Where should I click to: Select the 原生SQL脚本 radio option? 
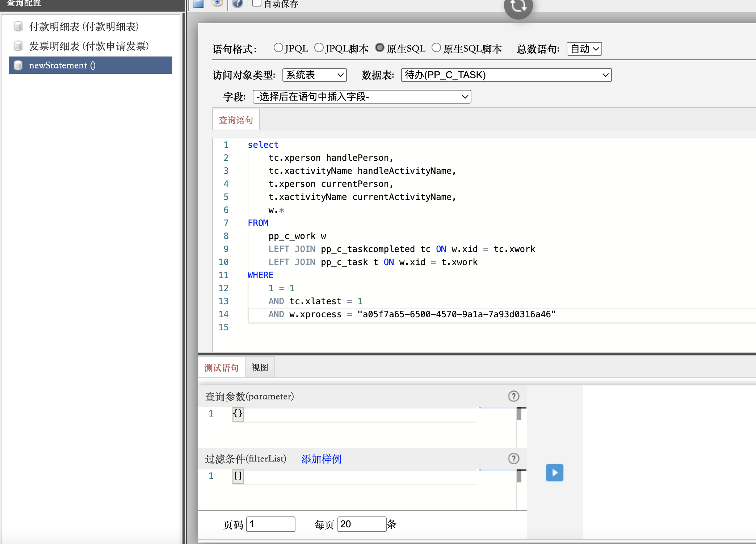click(x=436, y=48)
